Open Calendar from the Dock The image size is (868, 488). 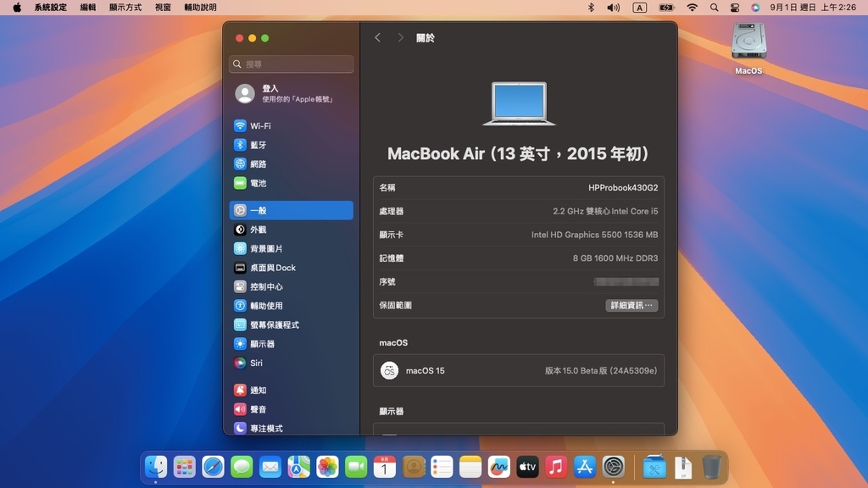point(385,467)
